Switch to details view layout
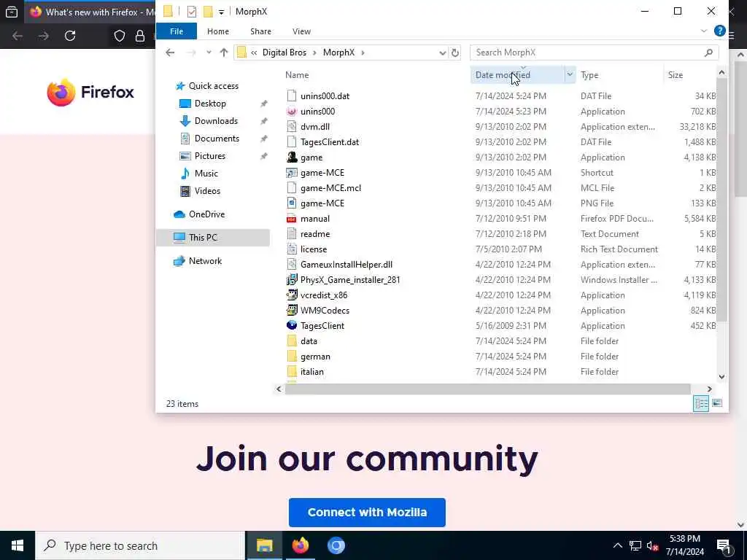Screen dimensions: 747x560 click(701, 403)
